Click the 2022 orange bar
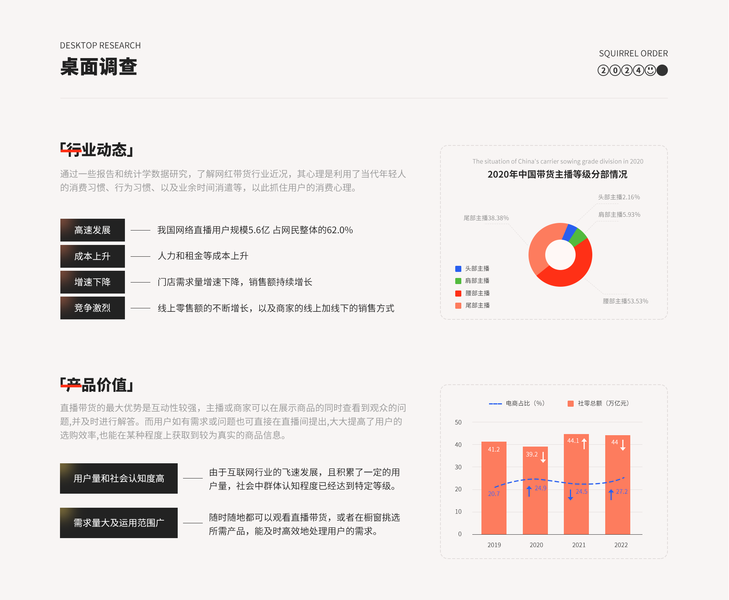The image size is (729, 600). pyautogui.click(x=618, y=485)
